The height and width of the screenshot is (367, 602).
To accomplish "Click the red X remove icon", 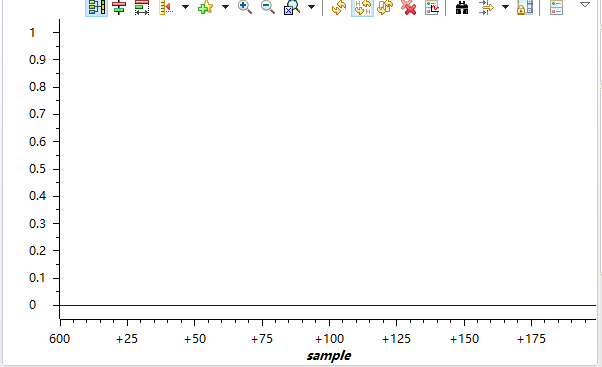I will 408,7.
